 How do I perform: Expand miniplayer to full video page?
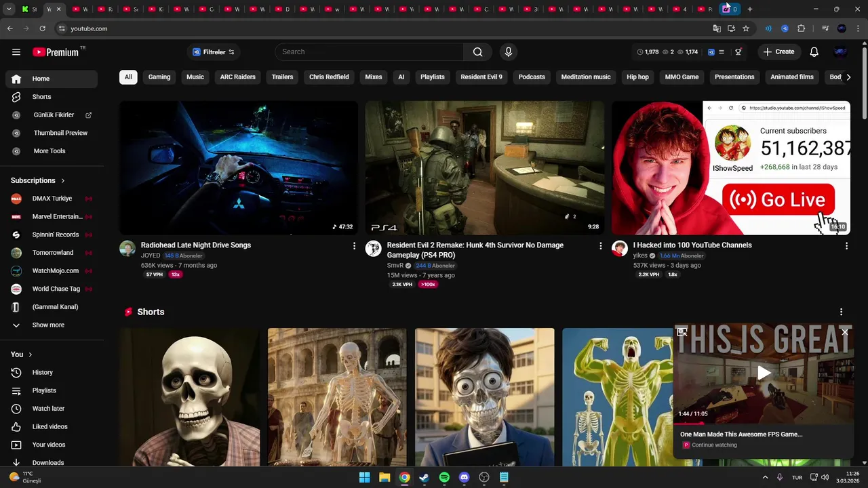pyautogui.click(x=682, y=332)
